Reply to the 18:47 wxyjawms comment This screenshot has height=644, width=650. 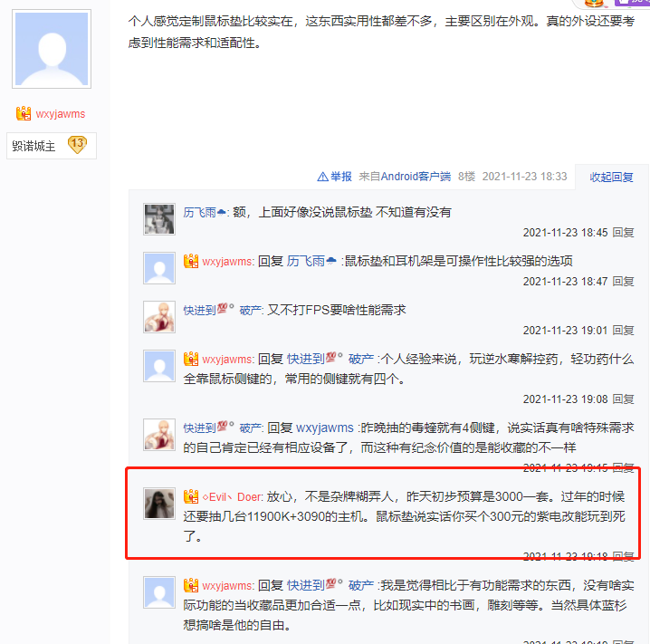tap(624, 282)
